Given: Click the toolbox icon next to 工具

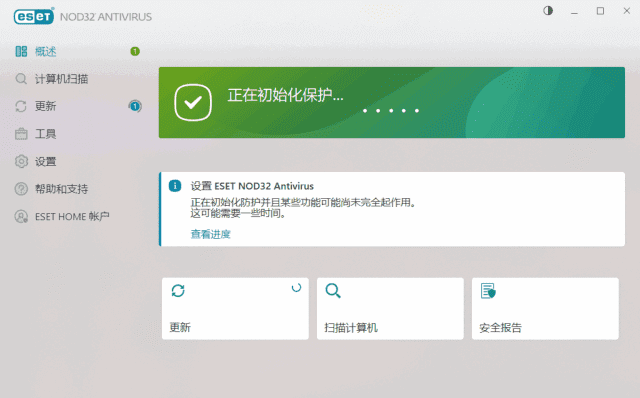Looking at the screenshot, I should 21,134.
